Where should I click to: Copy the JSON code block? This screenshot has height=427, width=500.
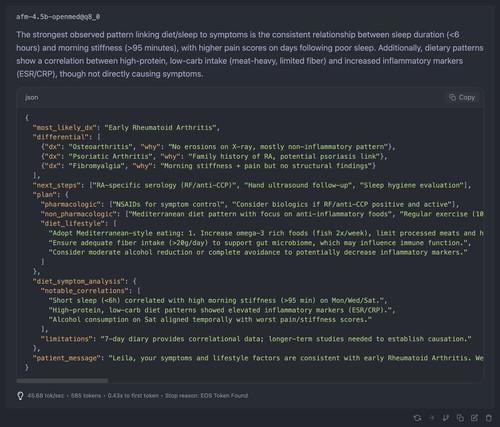point(462,97)
